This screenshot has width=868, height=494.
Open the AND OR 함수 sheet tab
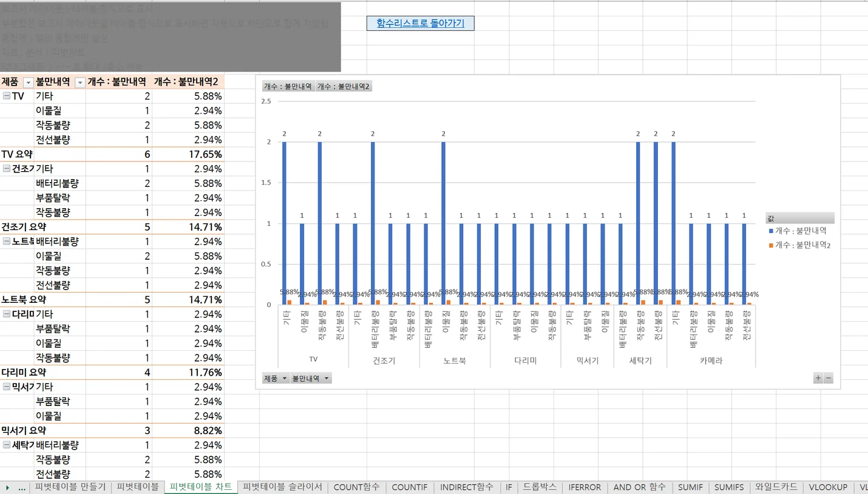(x=639, y=487)
